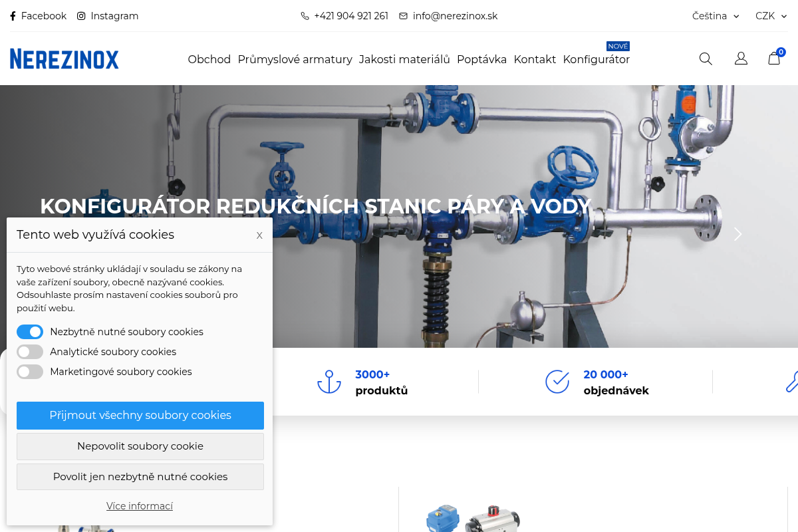Image resolution: width=798 pixels, height=532 pixels.
Task: Click the Instagram camera icon
Action: (81, 16)
